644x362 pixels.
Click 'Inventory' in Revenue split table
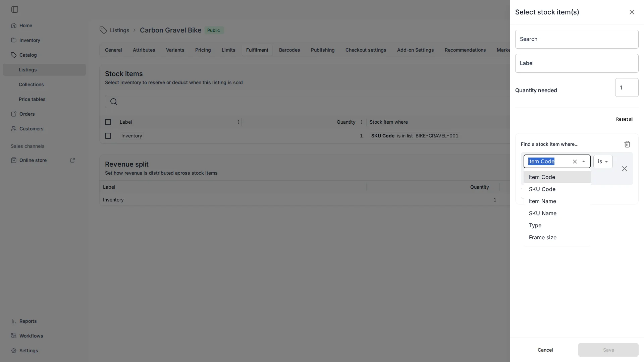113,200
